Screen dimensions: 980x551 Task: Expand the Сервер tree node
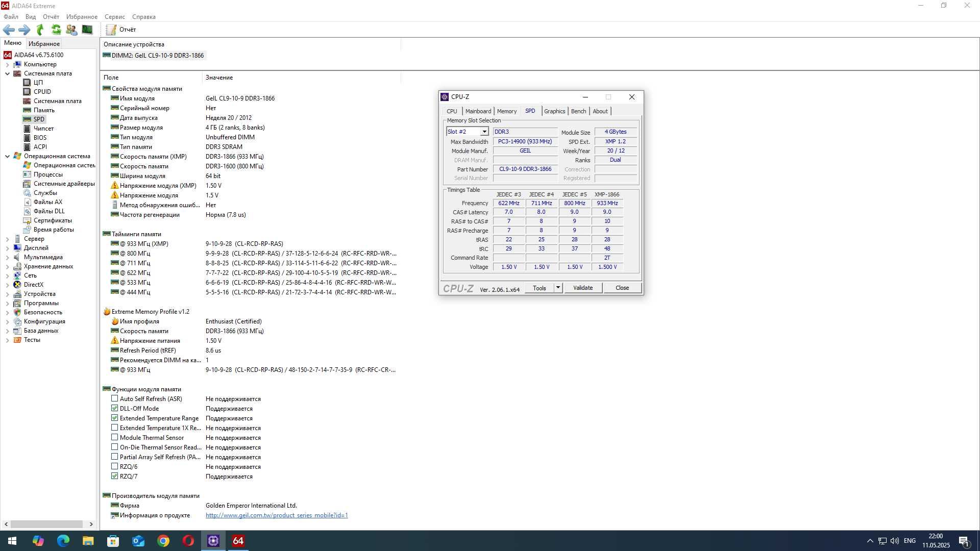[7, 239]
